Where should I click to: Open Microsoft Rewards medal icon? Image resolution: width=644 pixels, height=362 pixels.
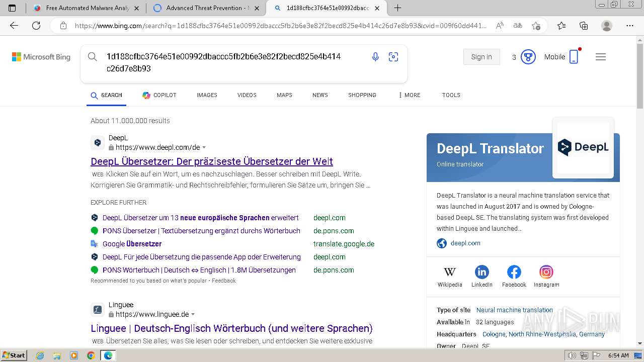[528, 57]
